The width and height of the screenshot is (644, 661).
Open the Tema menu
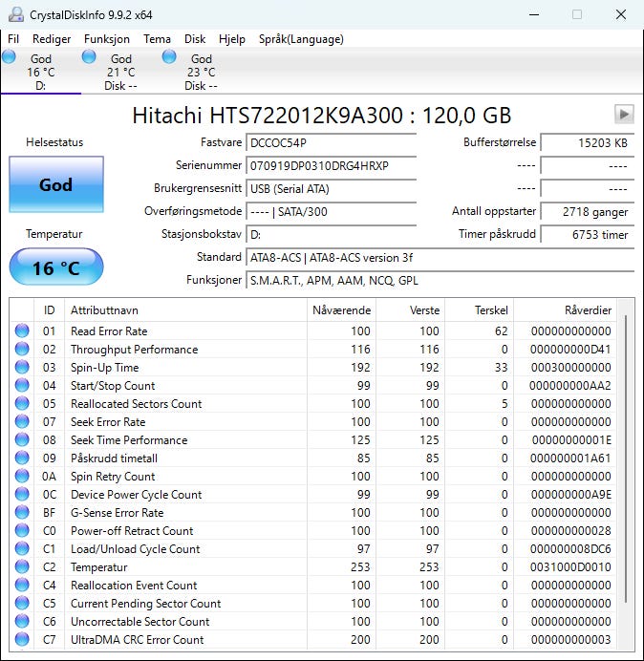[157, 39]
